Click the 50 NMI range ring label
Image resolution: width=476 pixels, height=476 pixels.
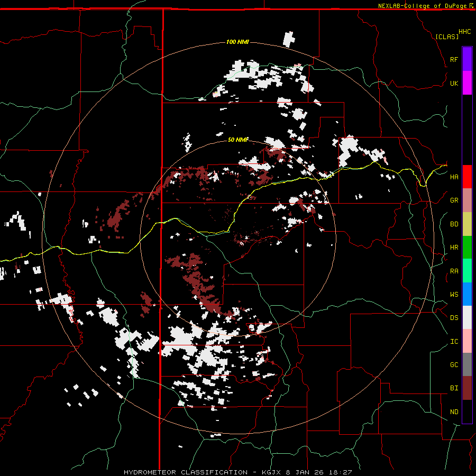(238, 140)
